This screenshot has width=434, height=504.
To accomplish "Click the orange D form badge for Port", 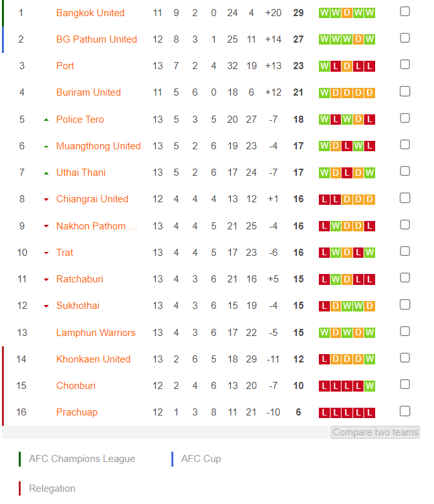I will [347, 66].
